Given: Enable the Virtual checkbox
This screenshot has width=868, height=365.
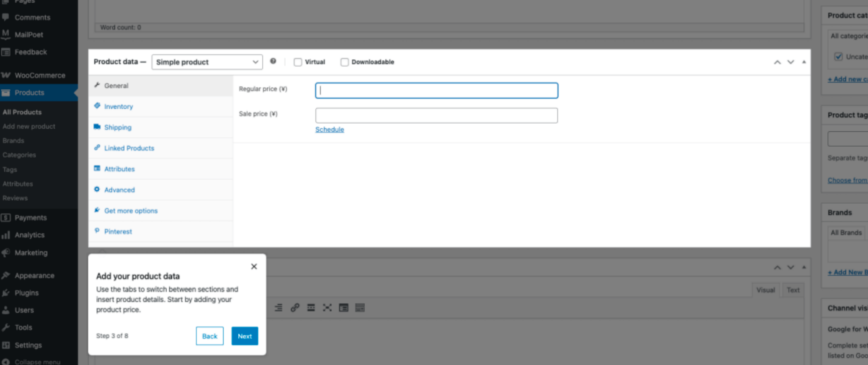Looking at the screenshot, I should [x=298, y=62].
